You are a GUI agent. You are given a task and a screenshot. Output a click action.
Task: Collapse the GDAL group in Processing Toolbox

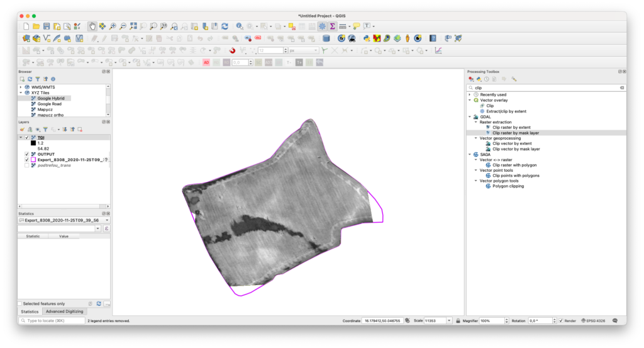(469, 116)
